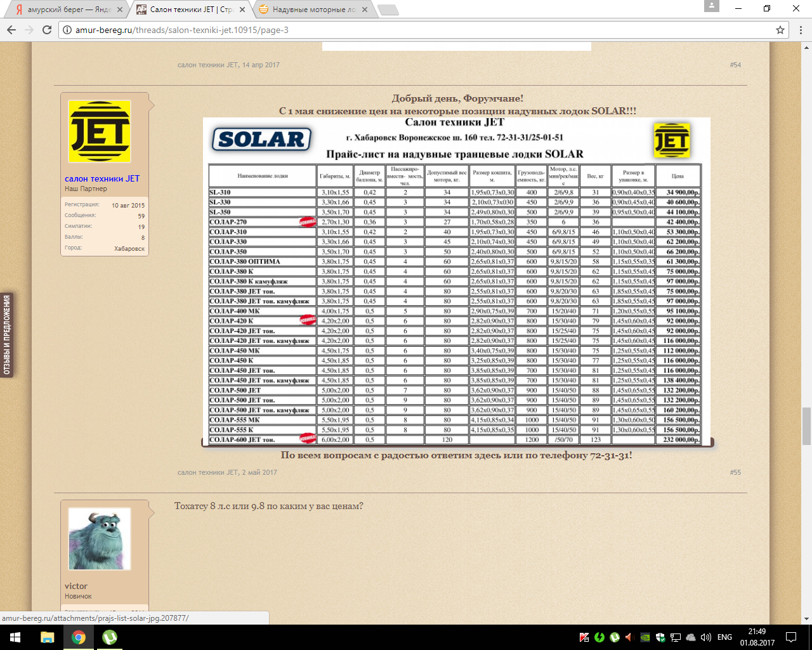Switch the ENG input language indicator
812x650 pixels.
coord(724,637)
